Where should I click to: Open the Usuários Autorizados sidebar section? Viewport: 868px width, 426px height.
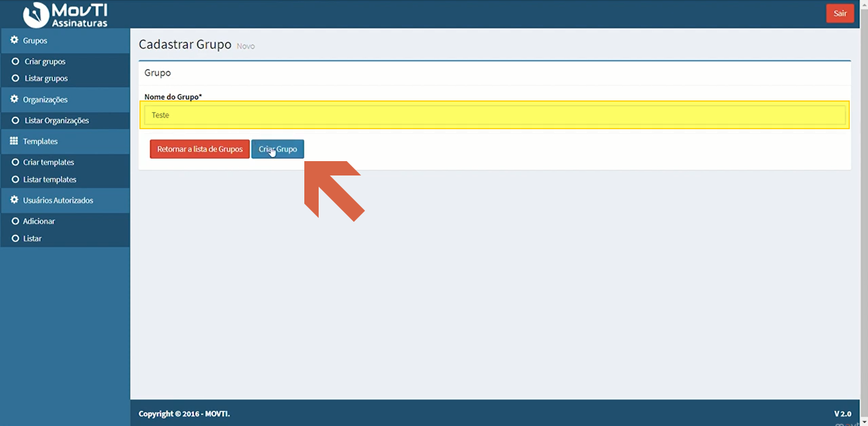point(65,200)
